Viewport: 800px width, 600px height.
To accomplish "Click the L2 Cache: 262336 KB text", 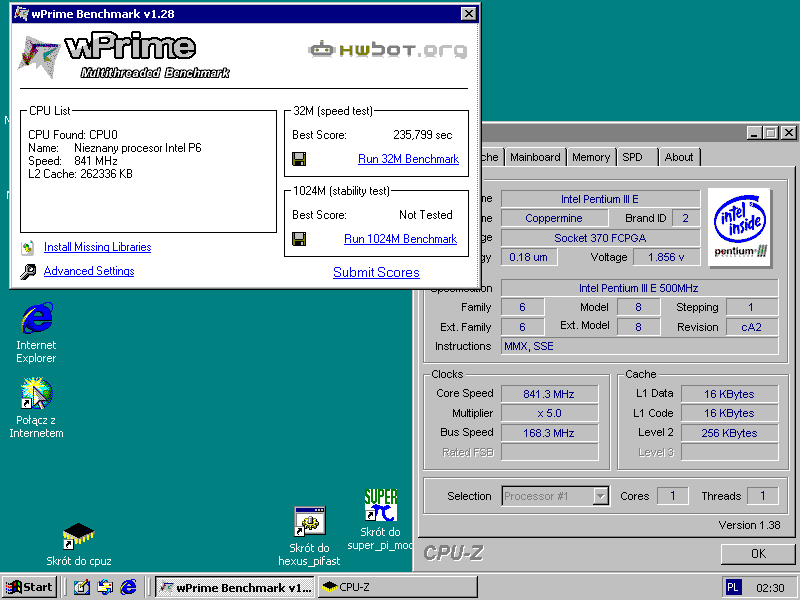I will tap(80, 174).
